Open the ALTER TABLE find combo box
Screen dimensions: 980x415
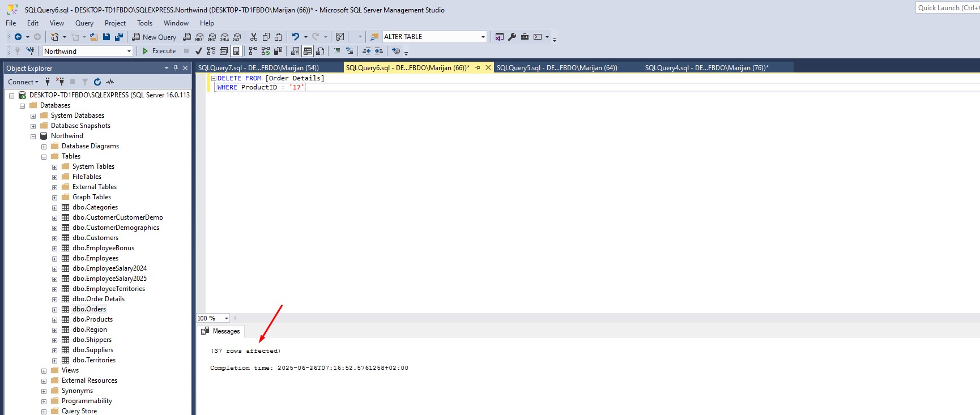tap(483, 37)
